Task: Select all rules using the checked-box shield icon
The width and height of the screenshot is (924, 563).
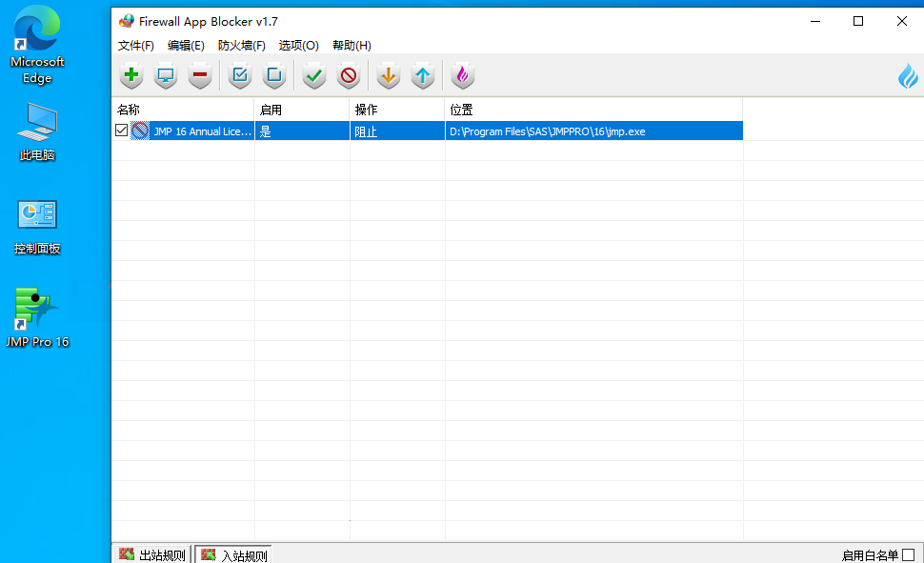Action: pyautogui.click(x=239, y=75)
